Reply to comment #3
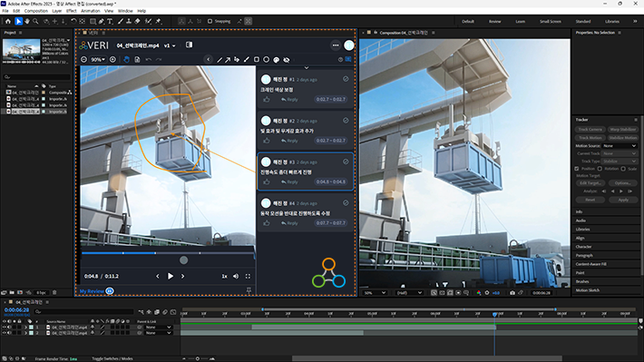 (289, 182)
